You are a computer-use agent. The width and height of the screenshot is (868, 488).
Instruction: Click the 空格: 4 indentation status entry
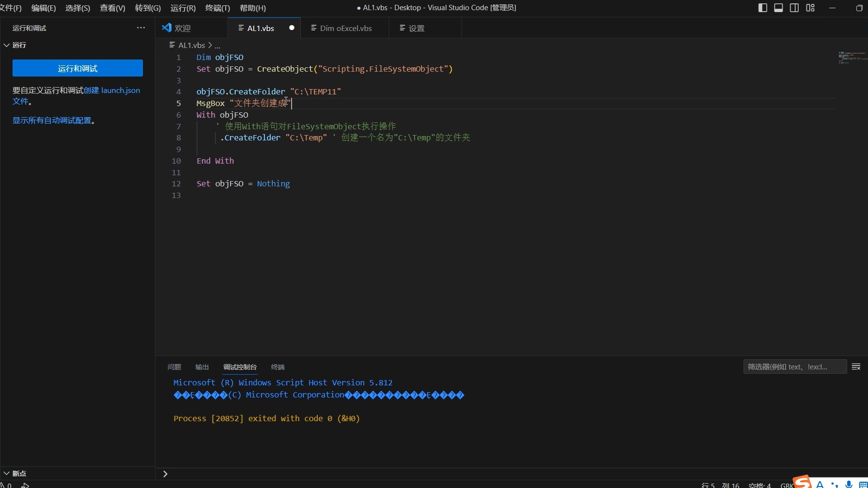tap(759, 485)
